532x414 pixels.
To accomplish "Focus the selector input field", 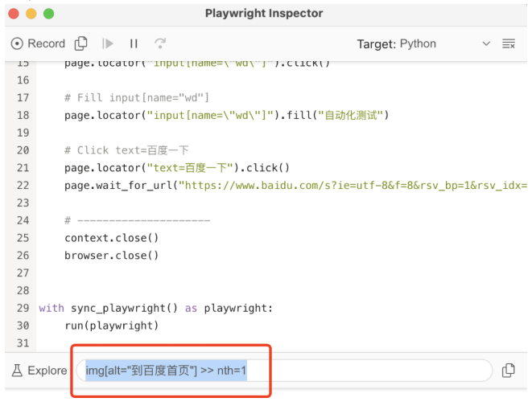I will pyautogui.click(x=284, y=371).
